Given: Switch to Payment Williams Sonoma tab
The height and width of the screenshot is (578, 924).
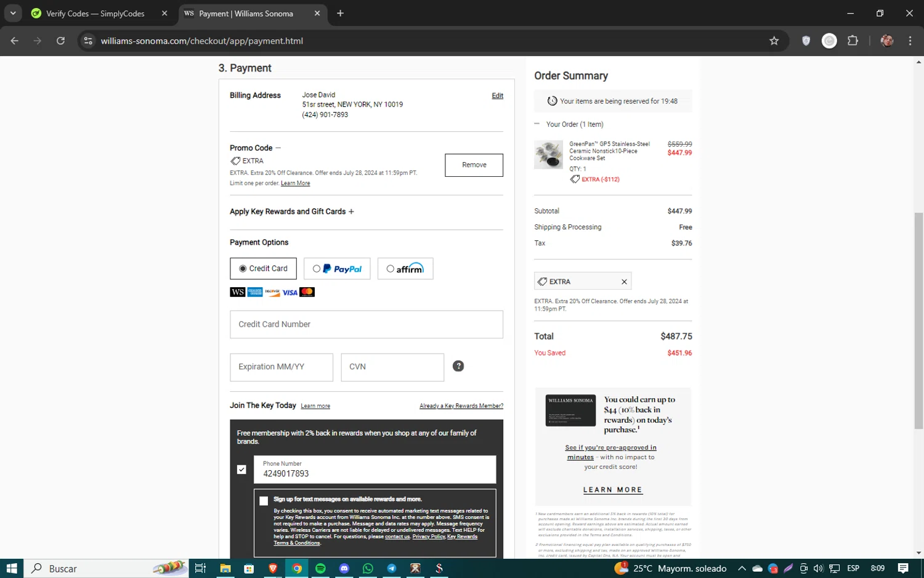Looking at the screenshot, I should tap(246, 14).
